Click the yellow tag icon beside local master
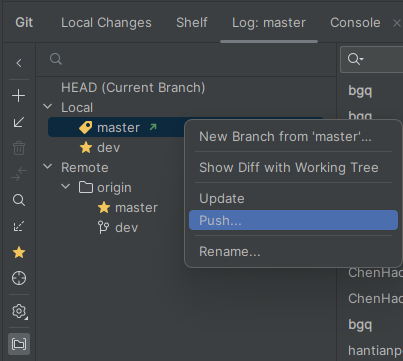 [86, 127]
